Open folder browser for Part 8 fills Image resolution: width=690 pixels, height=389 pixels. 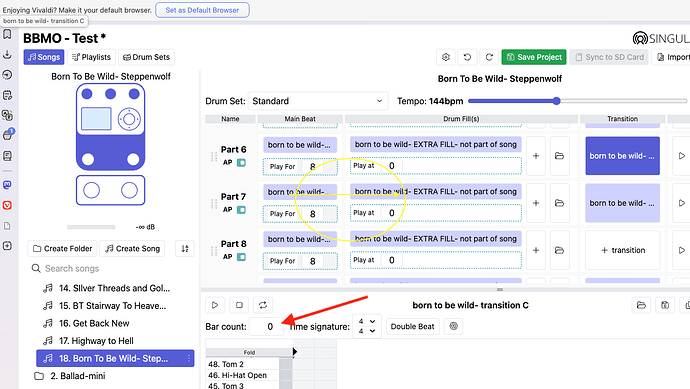point(559,250)
